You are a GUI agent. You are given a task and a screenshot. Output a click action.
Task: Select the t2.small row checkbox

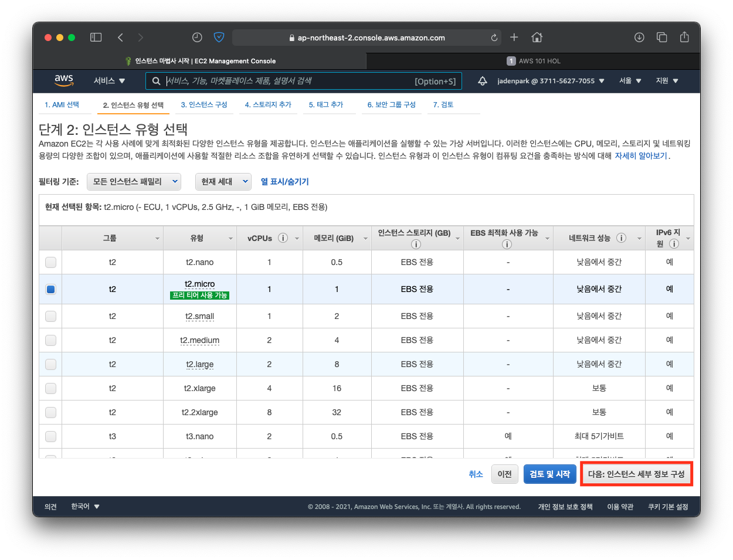[50, 316]
